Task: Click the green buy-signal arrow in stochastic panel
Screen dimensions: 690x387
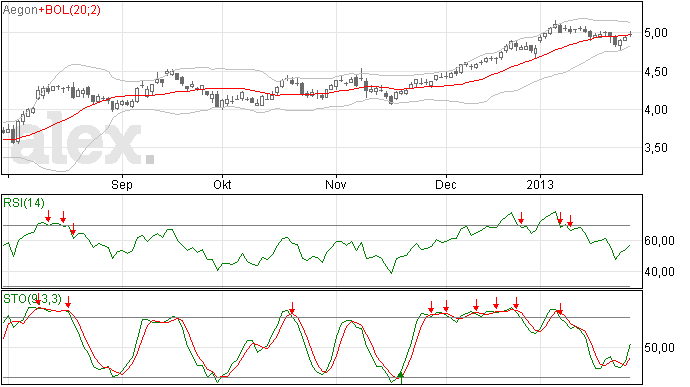Action: 400,377
